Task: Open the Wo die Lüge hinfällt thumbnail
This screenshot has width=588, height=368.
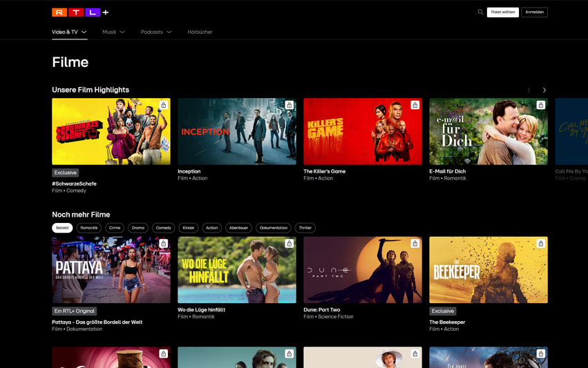Action: pyautogui.click(x=237, y=270)
